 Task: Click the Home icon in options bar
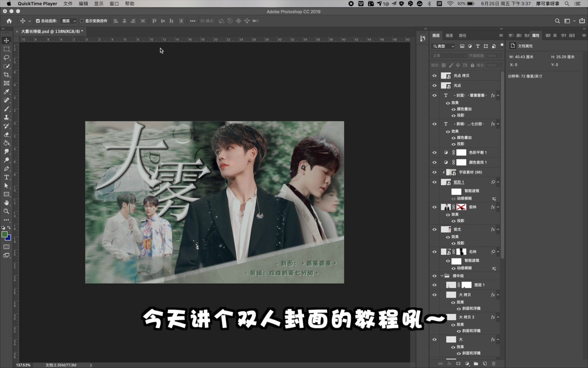[9, 21]
